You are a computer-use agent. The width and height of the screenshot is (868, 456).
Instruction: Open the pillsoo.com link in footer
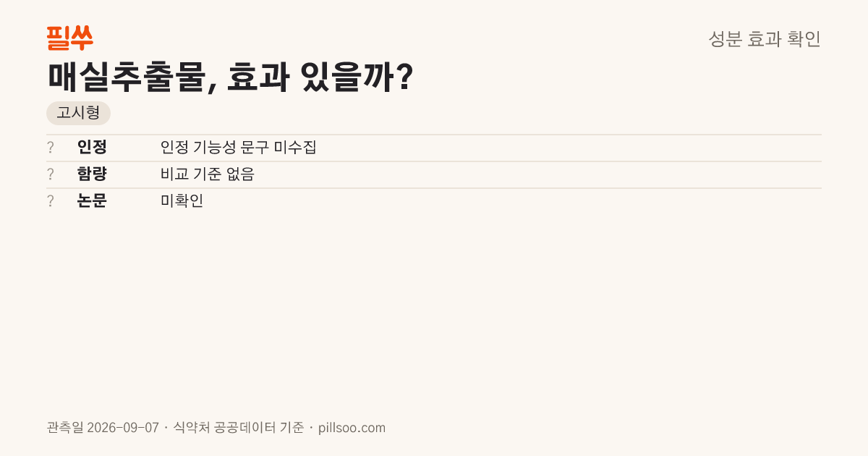tap(352, 428)
